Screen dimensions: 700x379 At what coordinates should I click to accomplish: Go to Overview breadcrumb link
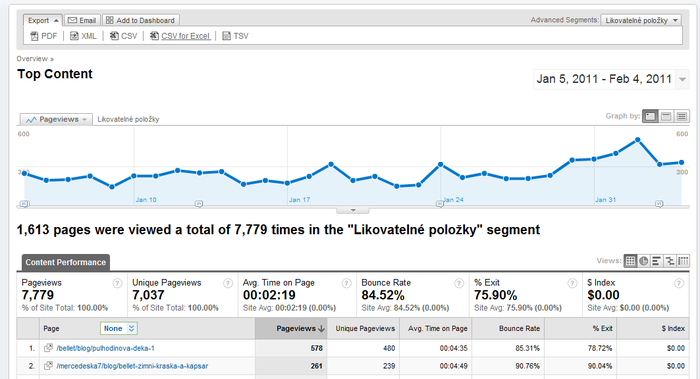[x=32, y=59]
